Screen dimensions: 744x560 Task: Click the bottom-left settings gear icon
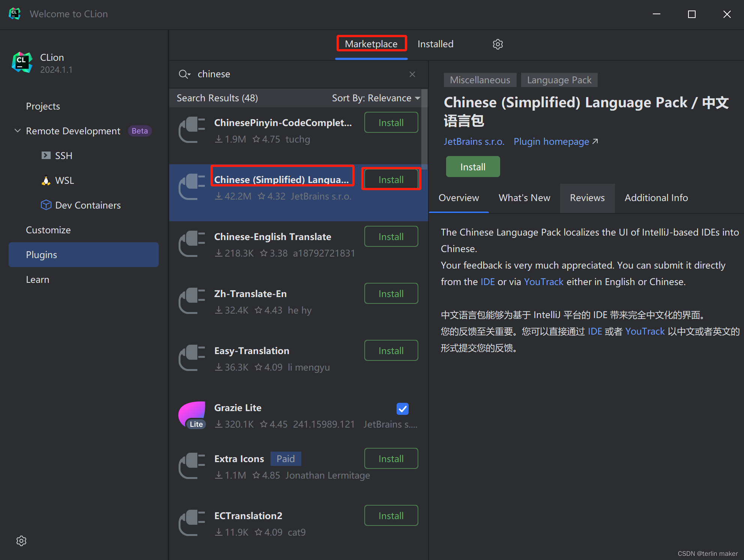(21, 540)
